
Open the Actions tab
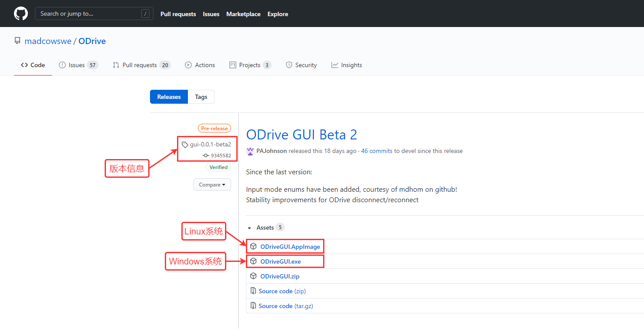tap(200, 64)
